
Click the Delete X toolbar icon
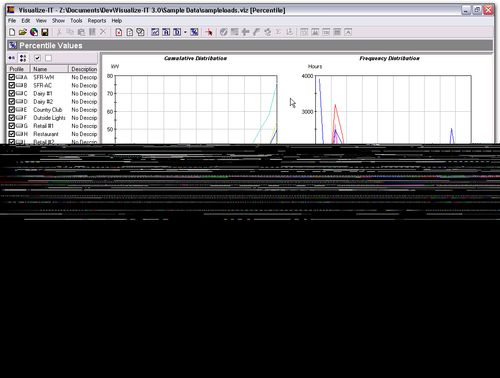tap(103, 32)
